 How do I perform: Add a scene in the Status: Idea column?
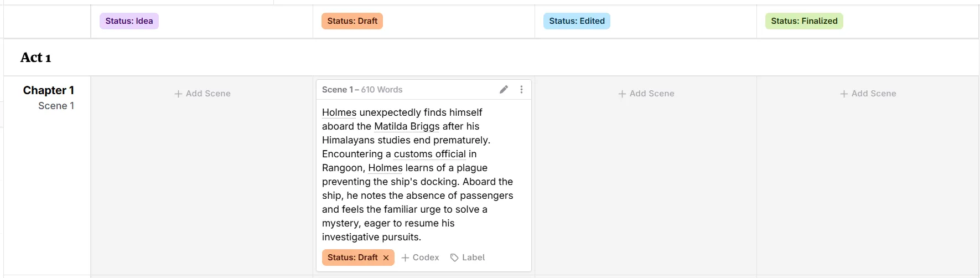203,94
